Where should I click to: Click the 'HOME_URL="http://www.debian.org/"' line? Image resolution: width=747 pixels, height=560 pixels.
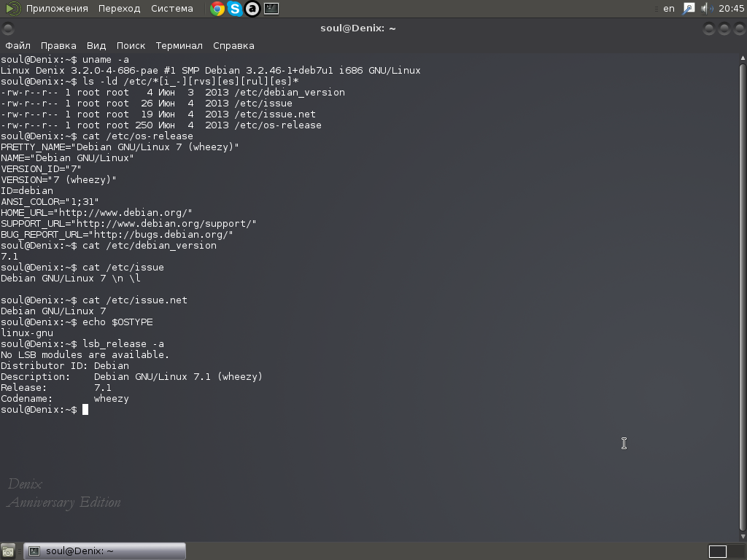click(x=96, y=213)
